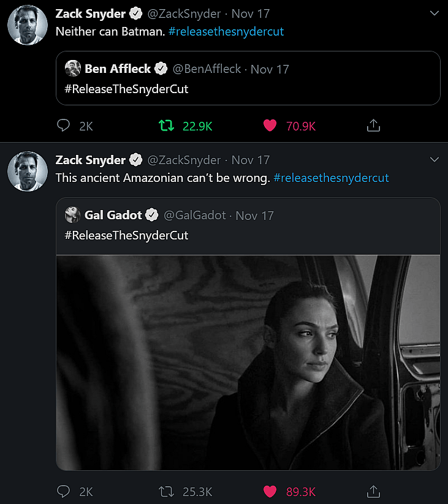Unlike the ancient Amazonian tweet
448x504 pixels.
(270, 491)
